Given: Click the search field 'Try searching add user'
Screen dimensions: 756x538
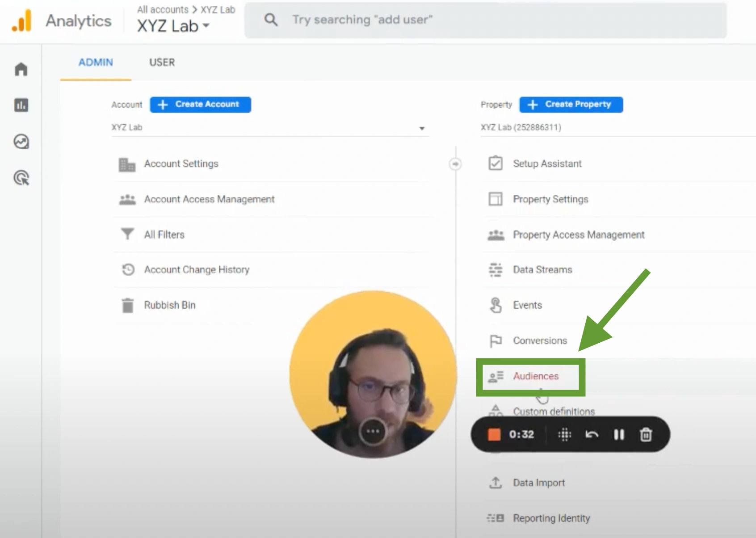Looking at the screenshot, I should tap(485, 20).
